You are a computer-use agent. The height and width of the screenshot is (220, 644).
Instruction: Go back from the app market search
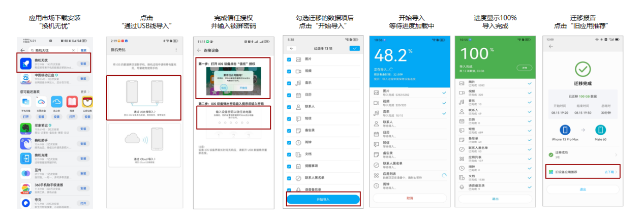pos(22,50)
